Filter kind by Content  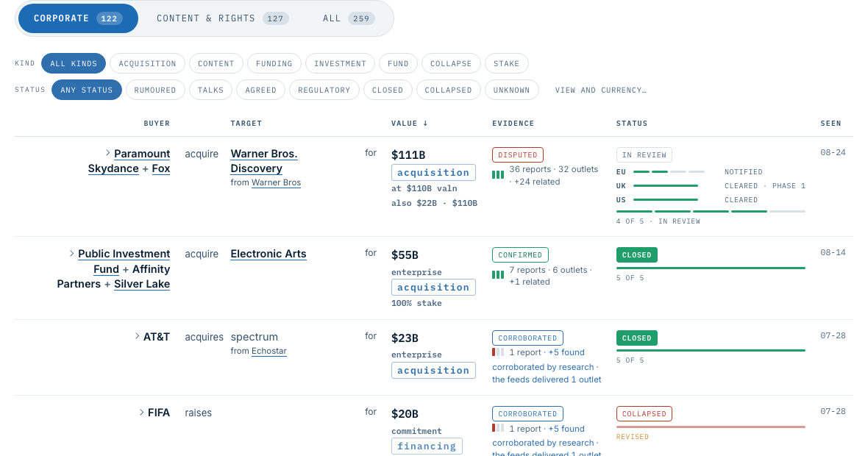tap(216, 63)
